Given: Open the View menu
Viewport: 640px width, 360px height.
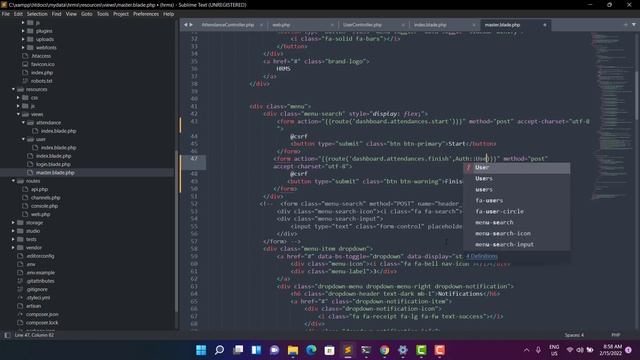Looking at the screenshot, I should (x=71, y=14).
